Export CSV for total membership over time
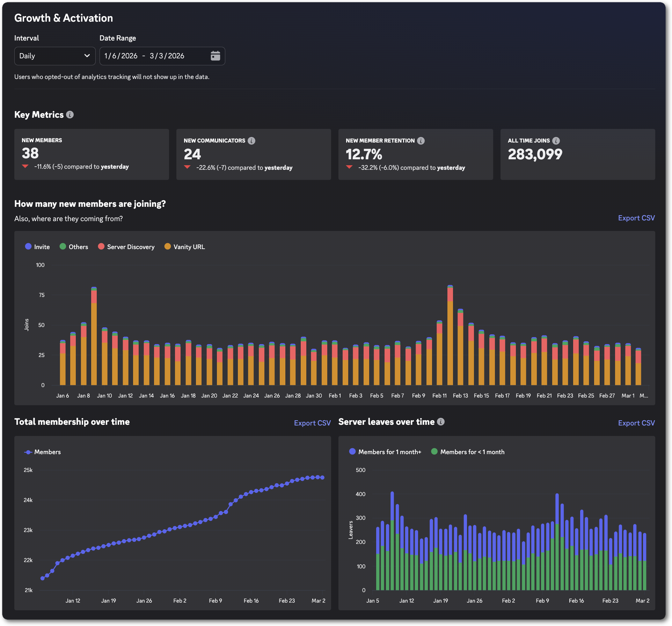Viewport: 672px width, 626px height. pos(312,423)
